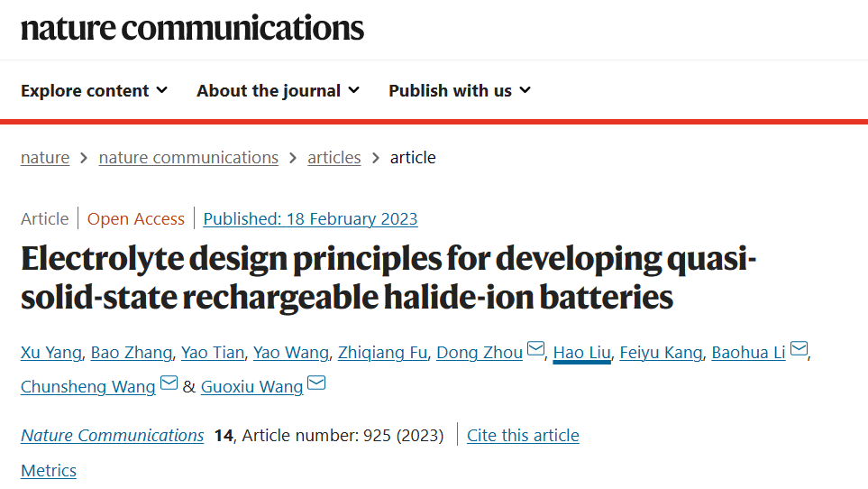Click the email envelope icon beside Chunsheng Wang
This screenshot has width=868, height=489.
click(169, 383)
